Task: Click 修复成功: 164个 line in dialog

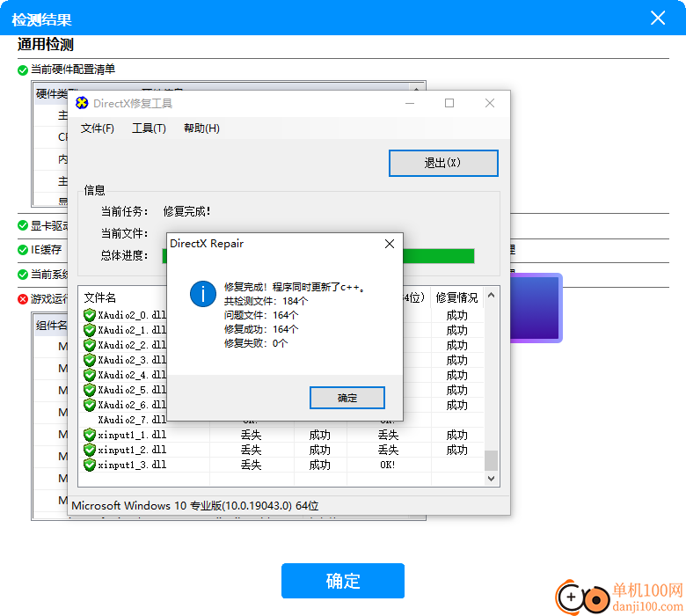Action: pyautogui.click(x=261, y=329)
